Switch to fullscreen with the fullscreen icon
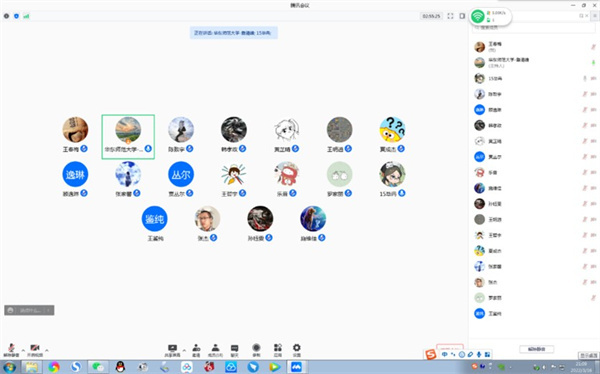Viewport: 600px width, 374px height. [450, 16]
